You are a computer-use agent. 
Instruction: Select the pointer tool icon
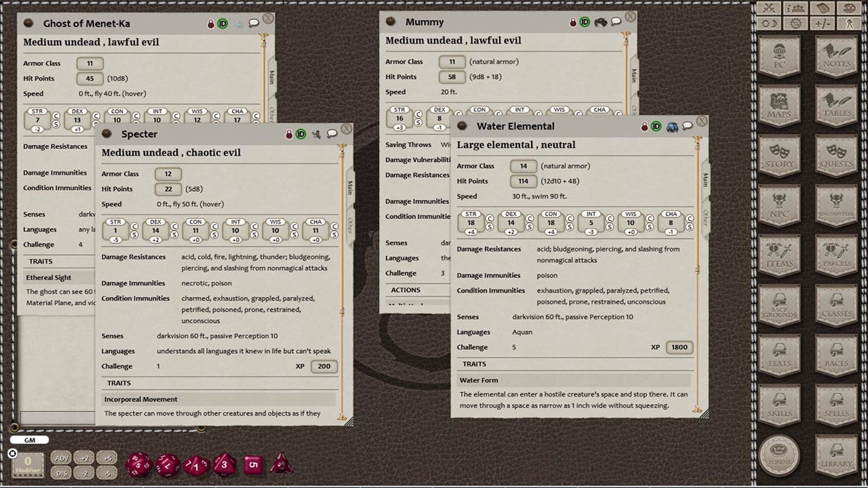pos(849,22)
